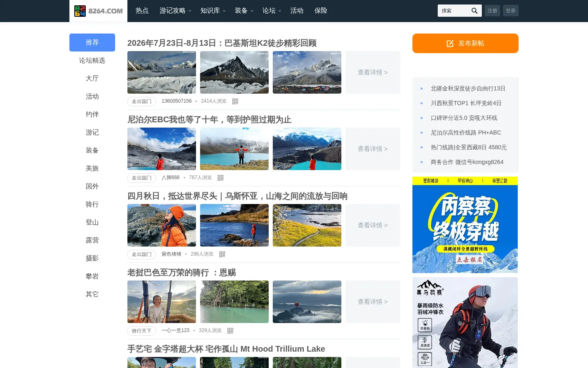
Task: Select 大厅 in the sidebar
Action: pyautogui.click(x=92, y=79)
